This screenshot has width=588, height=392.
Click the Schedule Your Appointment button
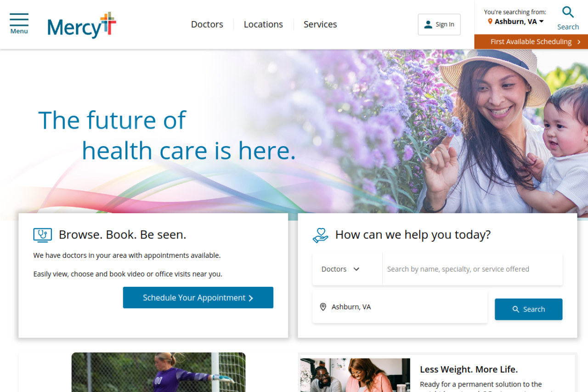coord(198,298)
